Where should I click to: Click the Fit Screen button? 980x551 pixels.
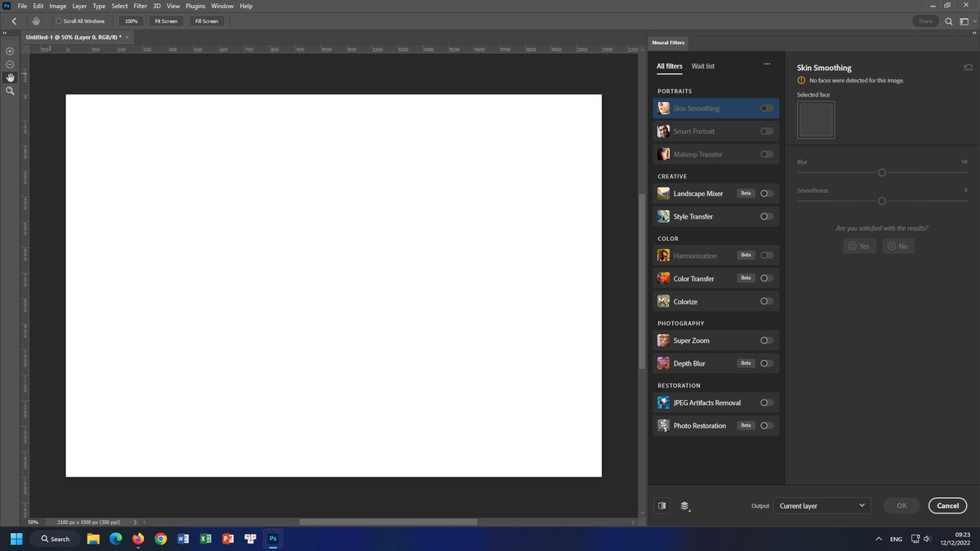pyautogui.click(x=166, y=21)
